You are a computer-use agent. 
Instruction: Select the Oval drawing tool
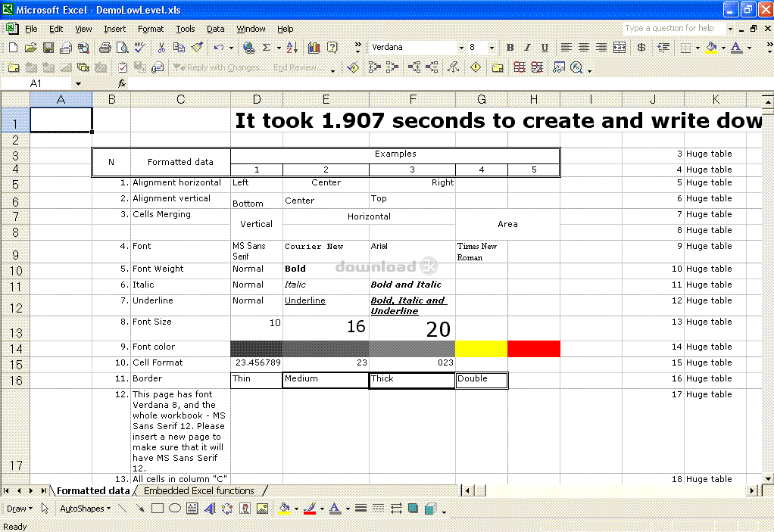tap(175, 509)
